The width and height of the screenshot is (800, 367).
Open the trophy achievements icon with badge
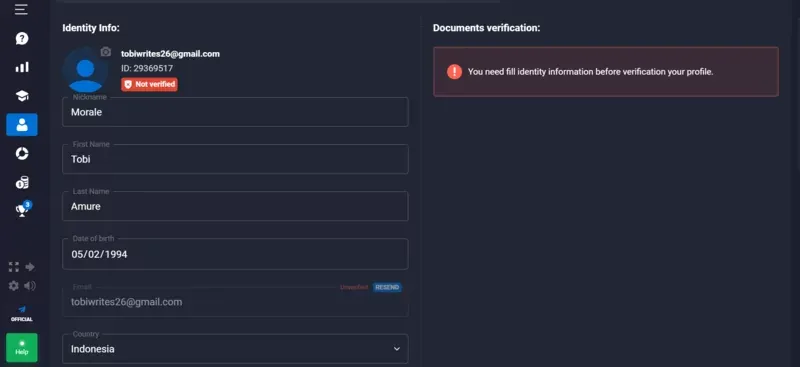(x=23, y=209)
